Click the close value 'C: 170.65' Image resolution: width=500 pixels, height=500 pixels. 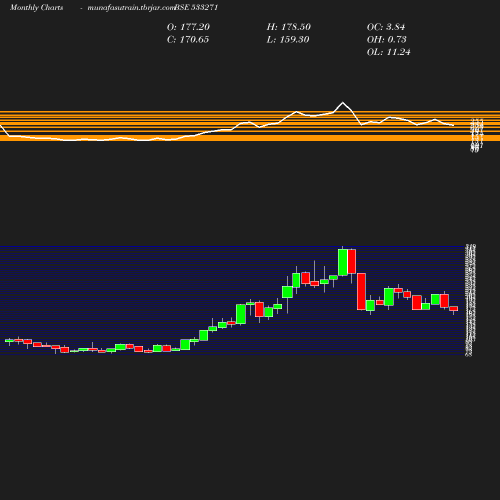pyautogui.click(x=188, y=40)
